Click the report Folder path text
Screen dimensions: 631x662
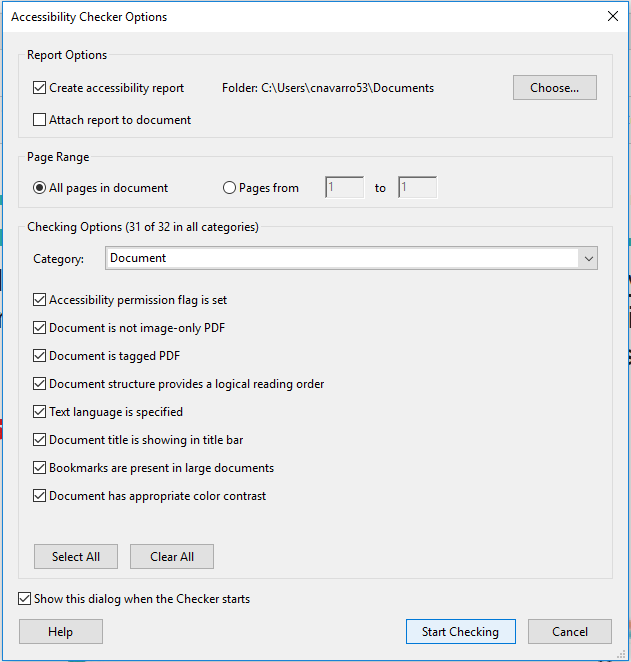pos(328,88)
